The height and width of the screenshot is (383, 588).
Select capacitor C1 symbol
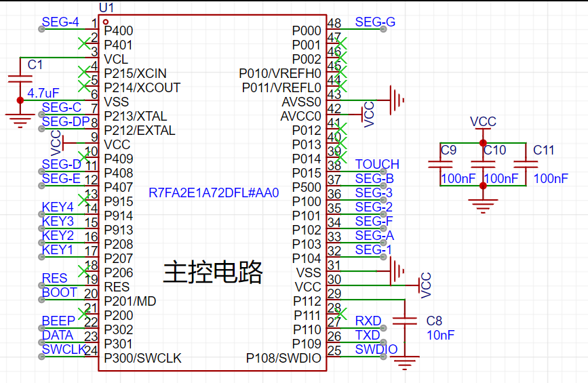click(x=20, y=79)
